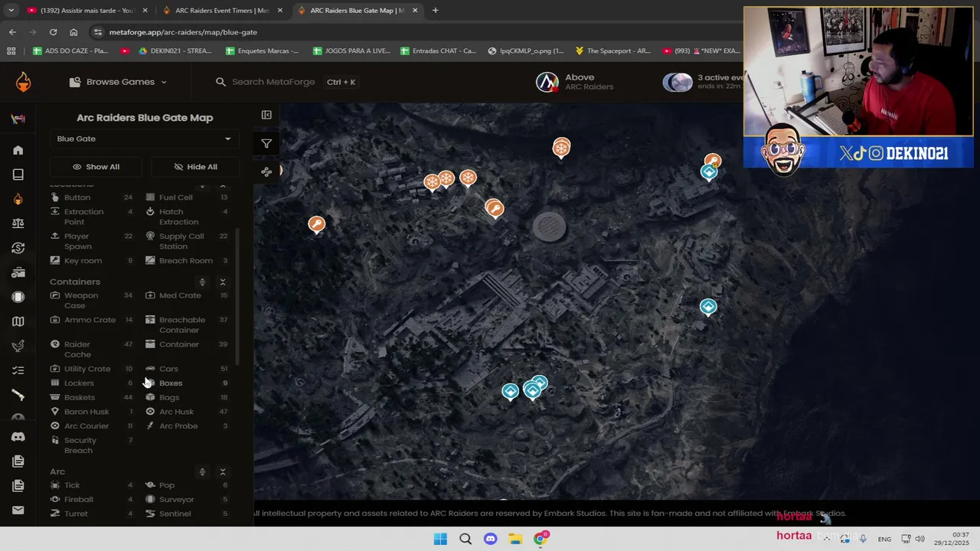Toggle the Supply Call Station filter

click(186, 241)
